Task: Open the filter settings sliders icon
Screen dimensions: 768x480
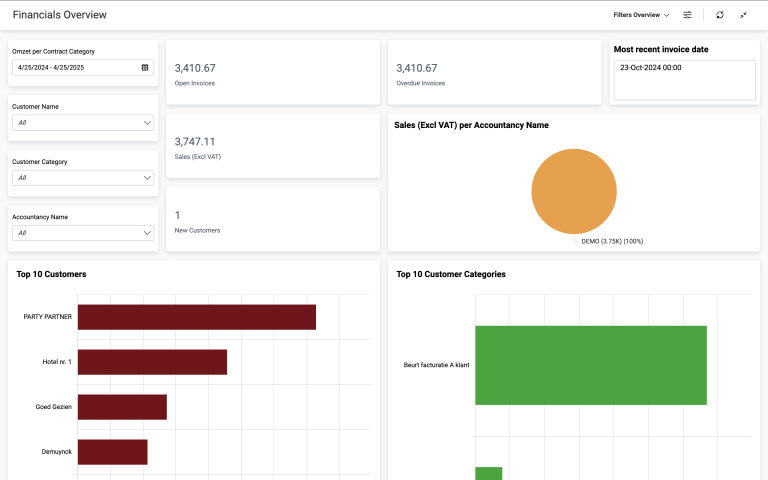Action: point(687,15)
